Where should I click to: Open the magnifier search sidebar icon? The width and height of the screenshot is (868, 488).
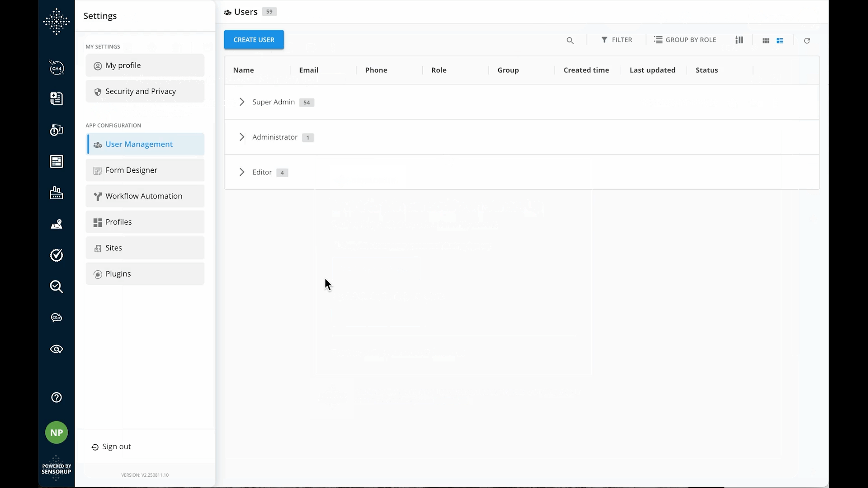click(57, 286)
